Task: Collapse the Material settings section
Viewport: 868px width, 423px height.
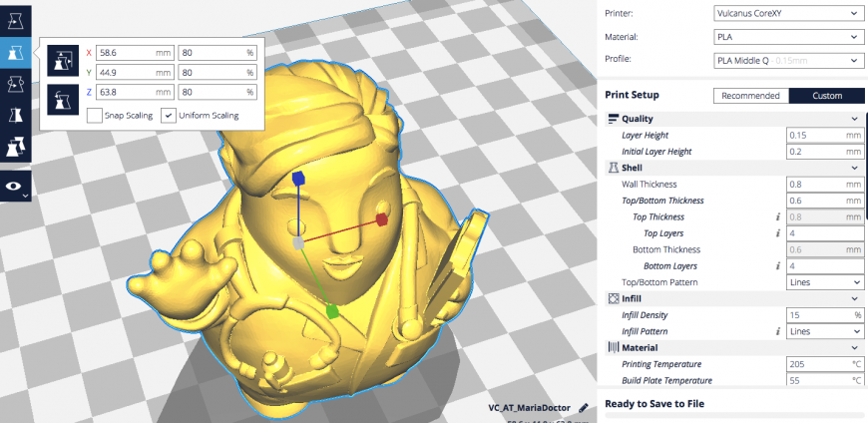Action: pos(855,348)
